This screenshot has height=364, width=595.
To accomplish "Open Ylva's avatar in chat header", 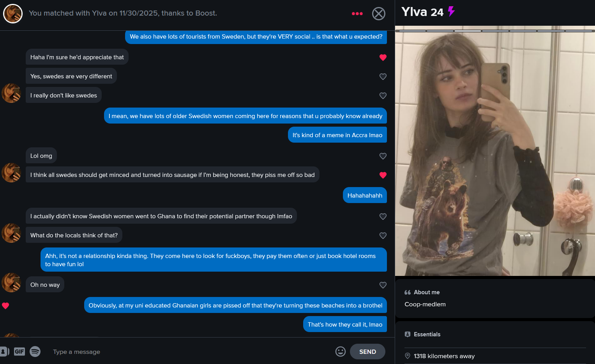I will (13, 14).
